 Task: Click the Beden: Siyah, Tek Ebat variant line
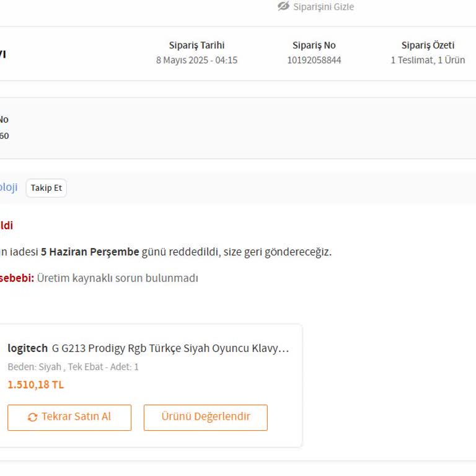click(x=73, y=367)
